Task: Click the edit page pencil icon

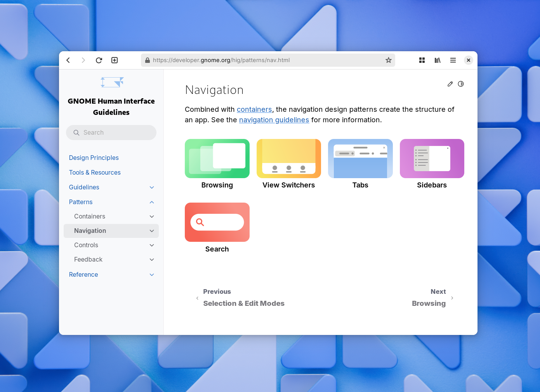Action: [x=450, y=84]
